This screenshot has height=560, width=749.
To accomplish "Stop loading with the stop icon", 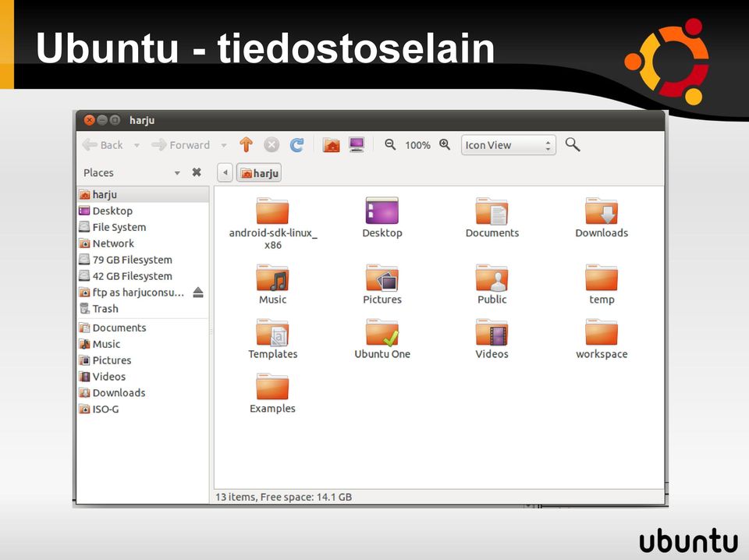I will coord(272,144).
